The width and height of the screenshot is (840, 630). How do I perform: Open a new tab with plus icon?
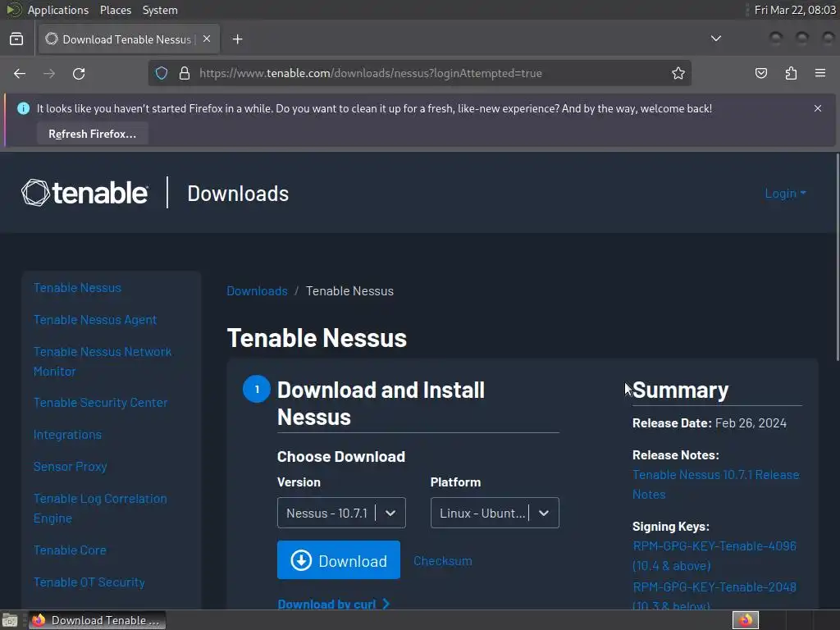pos(237,39)
